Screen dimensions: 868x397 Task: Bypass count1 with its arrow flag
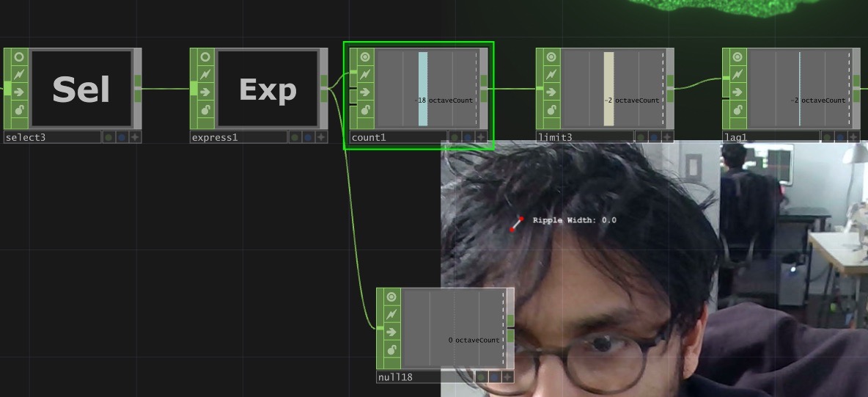365,92
